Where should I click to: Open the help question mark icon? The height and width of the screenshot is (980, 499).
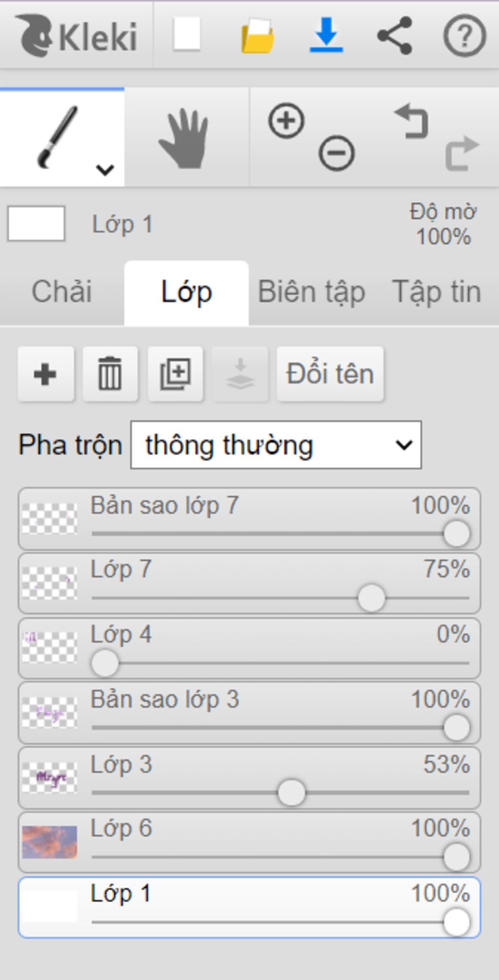(464, 35)
